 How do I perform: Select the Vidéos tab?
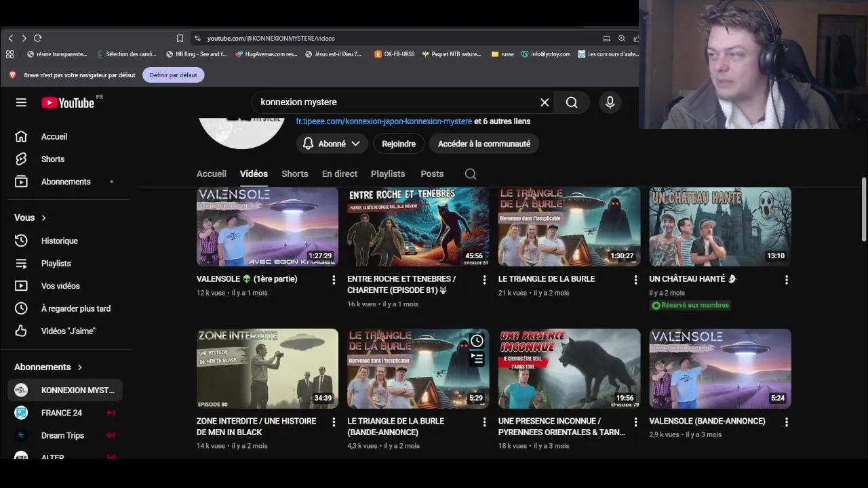tap(254, 174)
